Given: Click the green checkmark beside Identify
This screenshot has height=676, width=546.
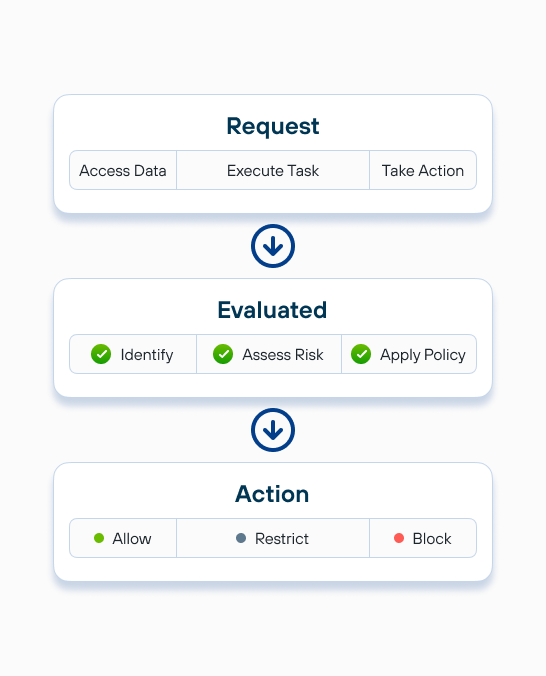Looking at the screenshot, I should click(x=101, y=354).
